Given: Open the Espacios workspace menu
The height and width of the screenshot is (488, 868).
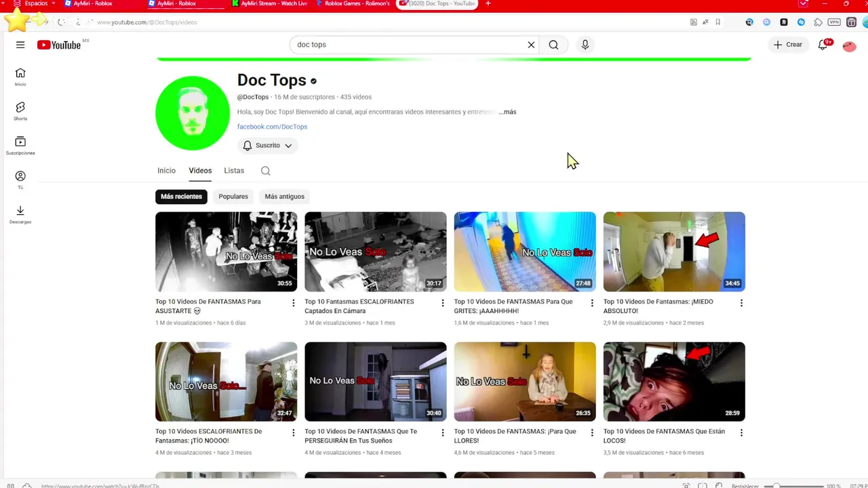Looking at the screenshot, I should pos(35,3).
